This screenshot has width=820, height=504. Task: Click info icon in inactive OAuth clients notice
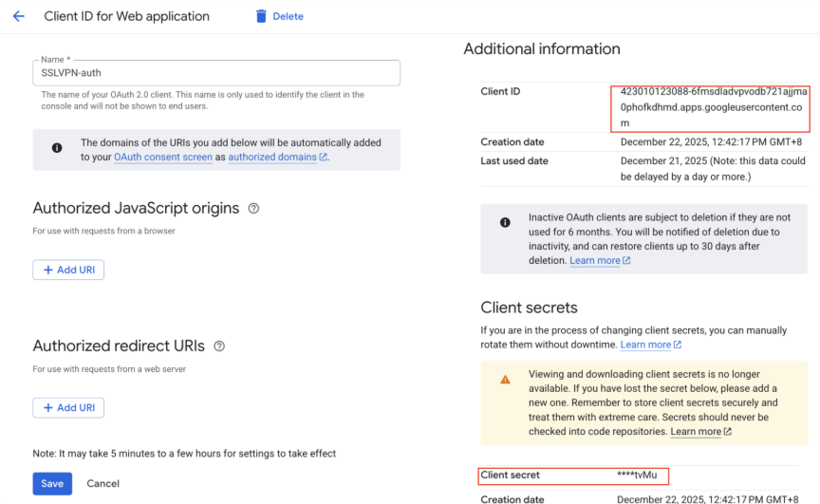pos(505,222)
